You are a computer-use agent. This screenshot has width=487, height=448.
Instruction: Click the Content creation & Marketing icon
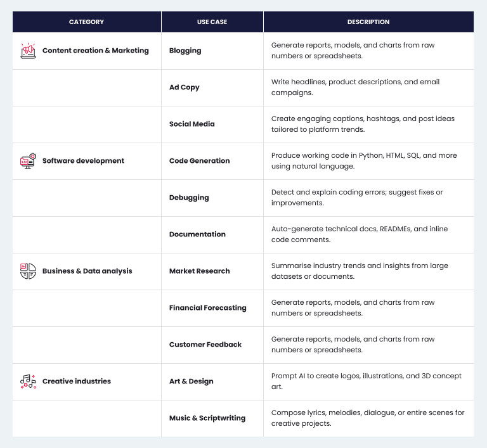[x=28, y=51]
